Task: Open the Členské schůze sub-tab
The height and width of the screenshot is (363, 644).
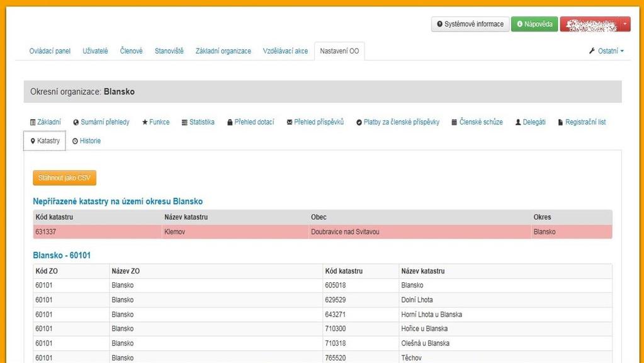Action: click(477, 122)
